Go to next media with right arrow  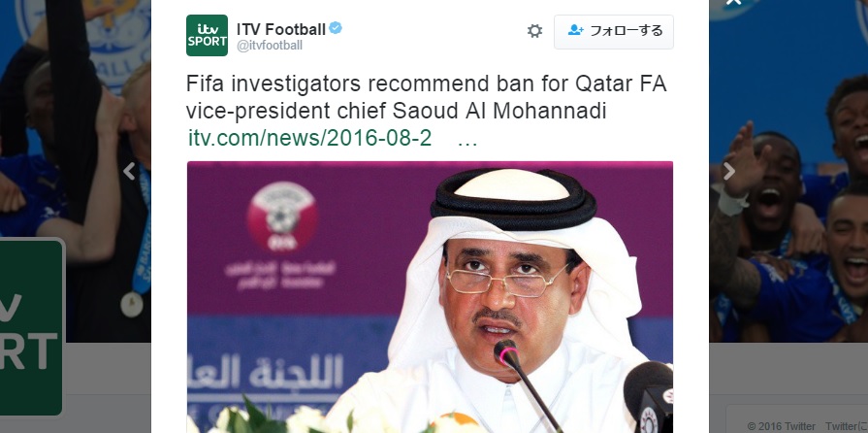[x=729, y=171]
